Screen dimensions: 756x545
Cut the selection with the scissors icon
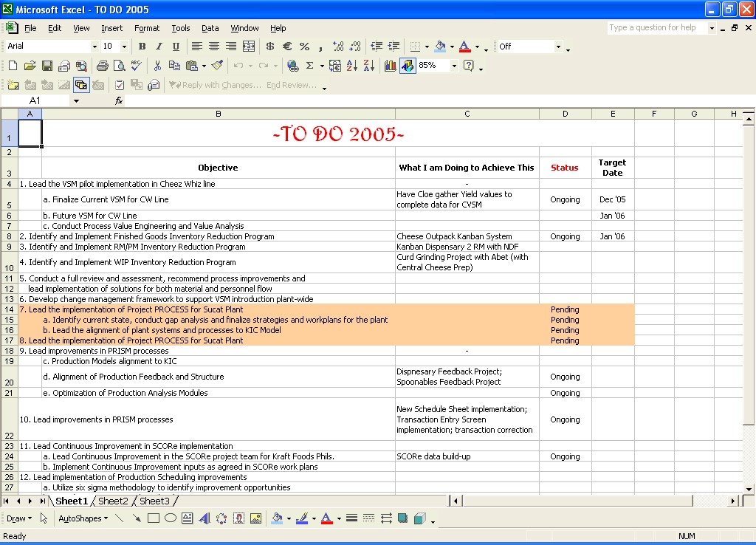tap(157, 66)
